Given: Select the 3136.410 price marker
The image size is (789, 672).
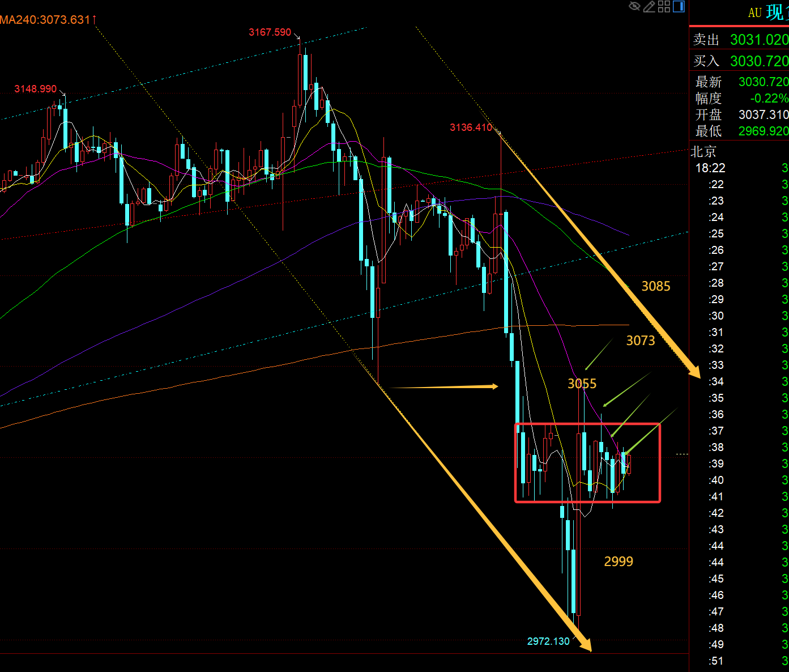Looking at the screenshot, I should point(471,127).
